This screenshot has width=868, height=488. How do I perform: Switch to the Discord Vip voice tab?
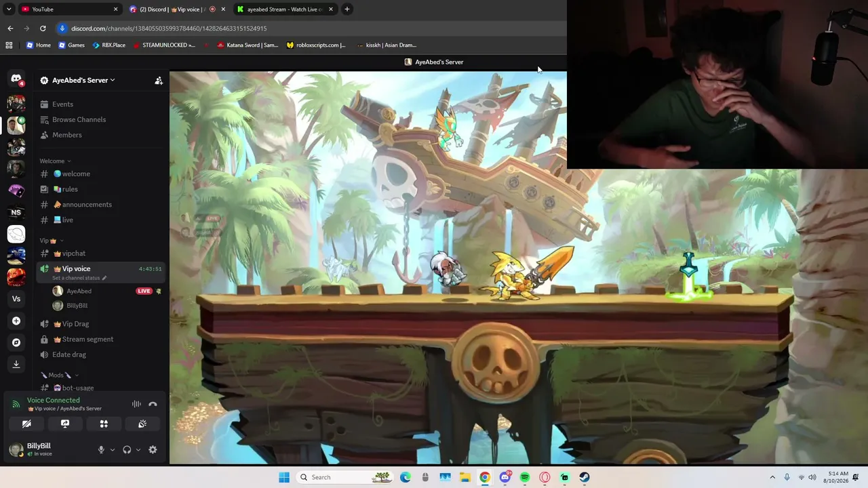click(177, 9)
